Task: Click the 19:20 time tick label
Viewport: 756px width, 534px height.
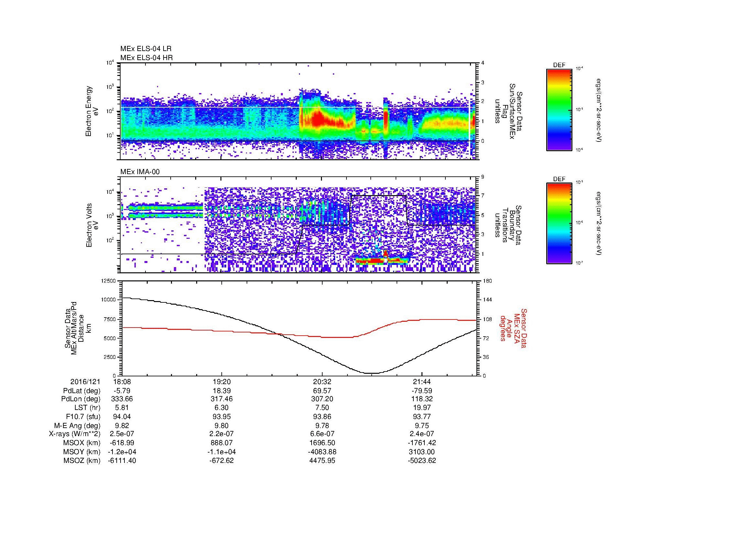Action: [222, 382]
